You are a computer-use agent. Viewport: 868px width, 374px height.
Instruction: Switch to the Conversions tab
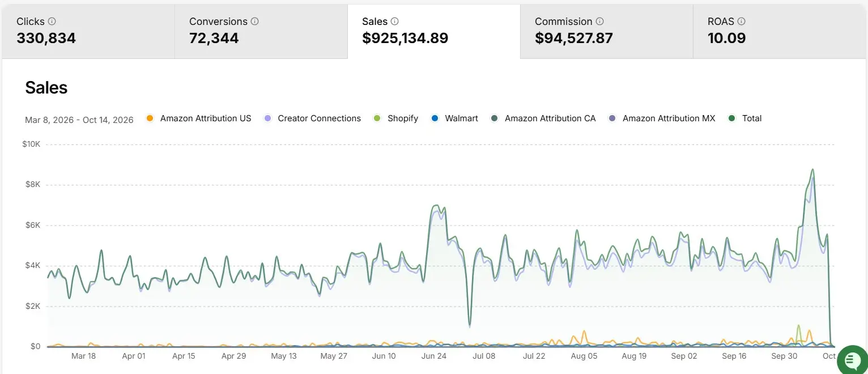pyautogui.click(x=261, y=31)
